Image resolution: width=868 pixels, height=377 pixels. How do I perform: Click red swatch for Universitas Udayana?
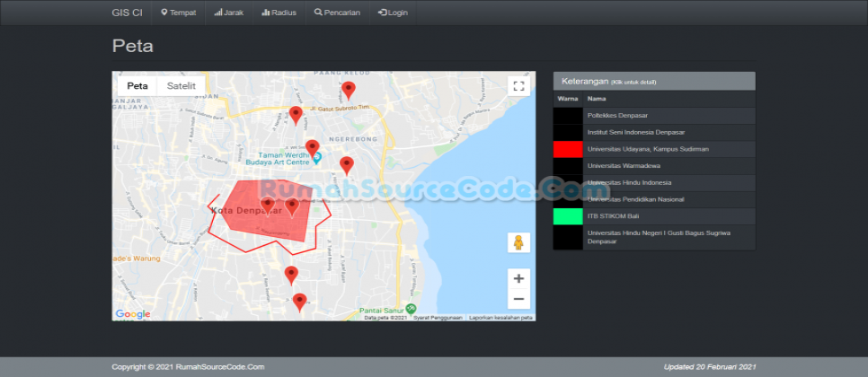click(x=568, y=149)
